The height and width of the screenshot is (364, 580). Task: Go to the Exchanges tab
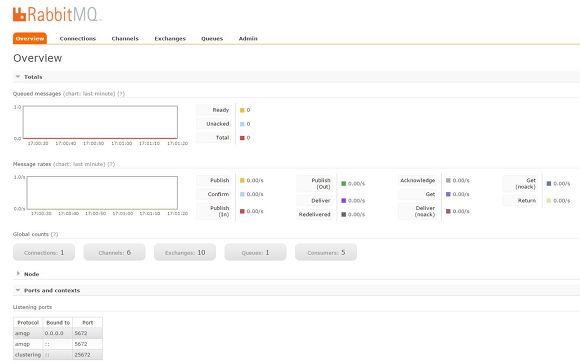(170, 38)
